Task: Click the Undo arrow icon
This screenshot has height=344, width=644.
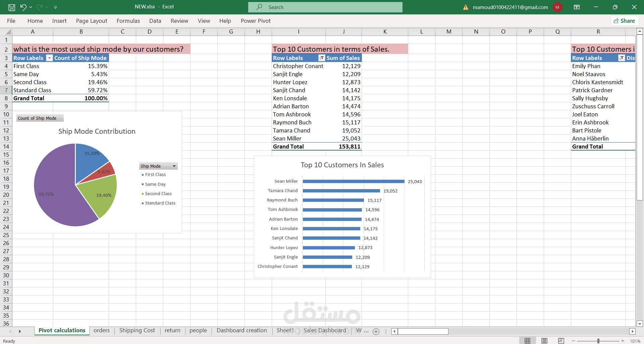Action: click(x=23, y=7)
